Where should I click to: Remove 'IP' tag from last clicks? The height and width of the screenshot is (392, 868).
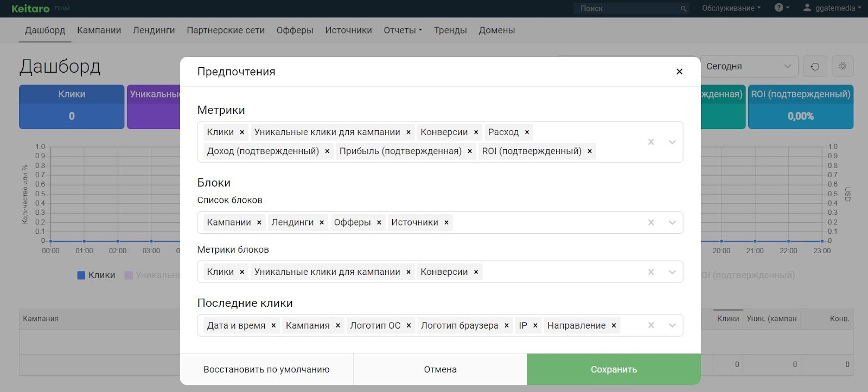click(535, 325)
